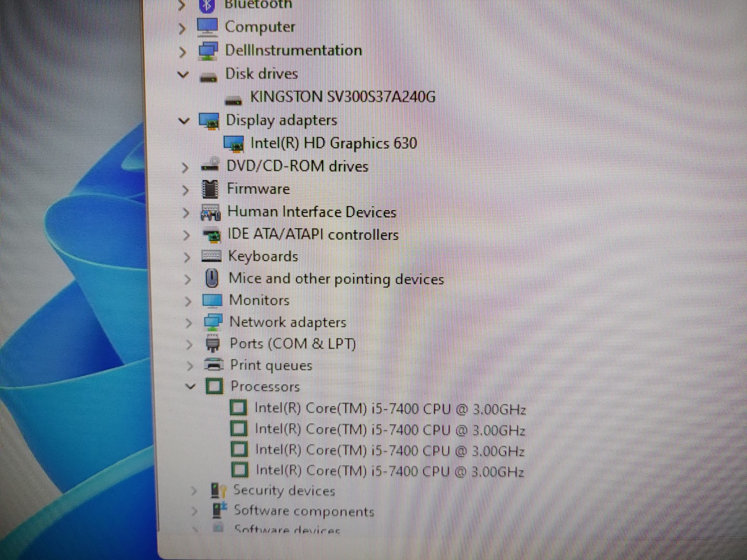Click the IDE ATA/ATAPI controllers icon
This screenshot has width=747, height=560.
[211, 235]
